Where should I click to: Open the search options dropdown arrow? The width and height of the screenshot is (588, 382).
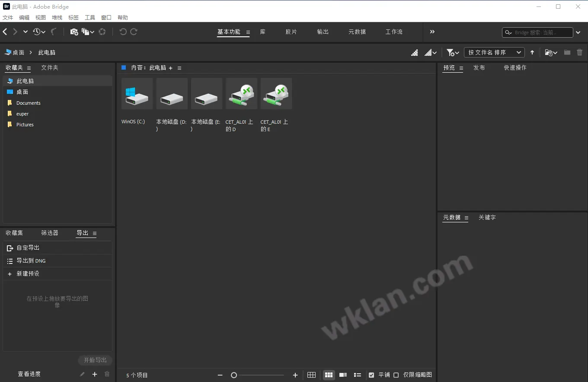(578, 32)
